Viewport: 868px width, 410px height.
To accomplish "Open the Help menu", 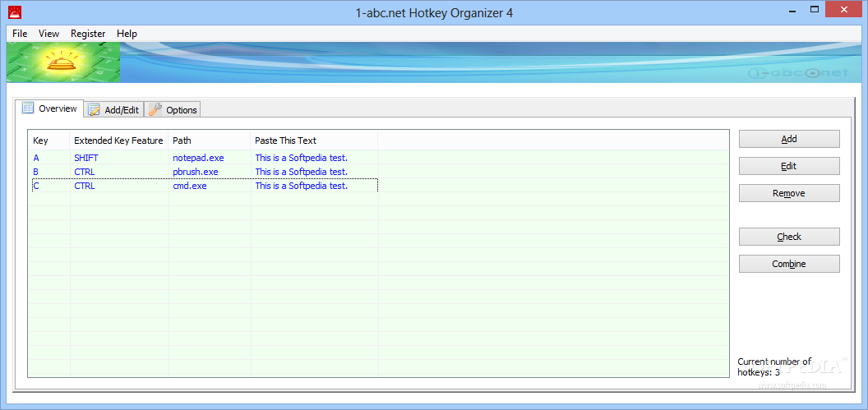I will pyautogui.click(x=127, y=34).
